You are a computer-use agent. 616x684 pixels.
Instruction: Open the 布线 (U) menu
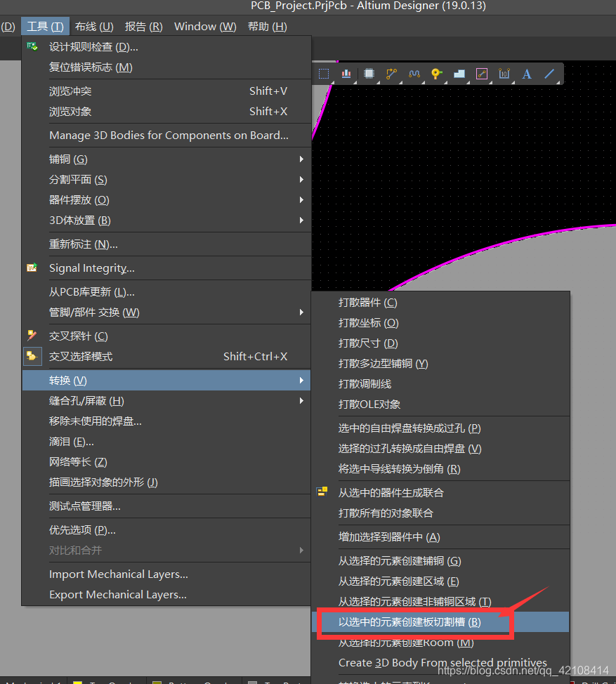point(94,27)
